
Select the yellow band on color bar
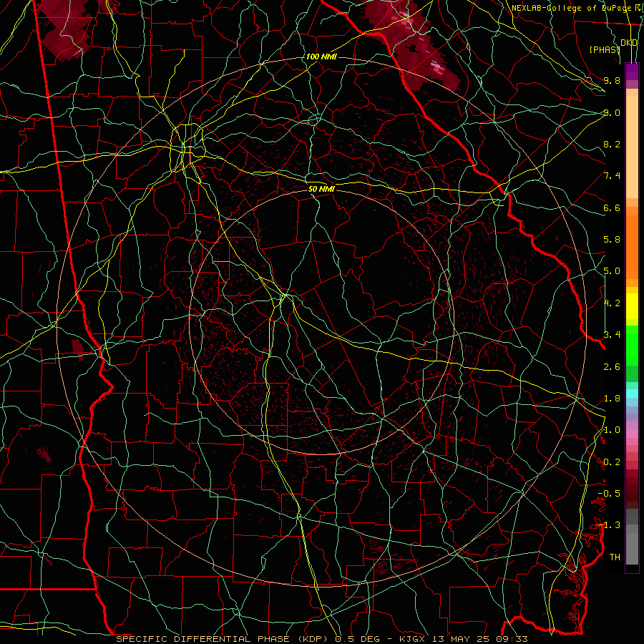(632, 306)
